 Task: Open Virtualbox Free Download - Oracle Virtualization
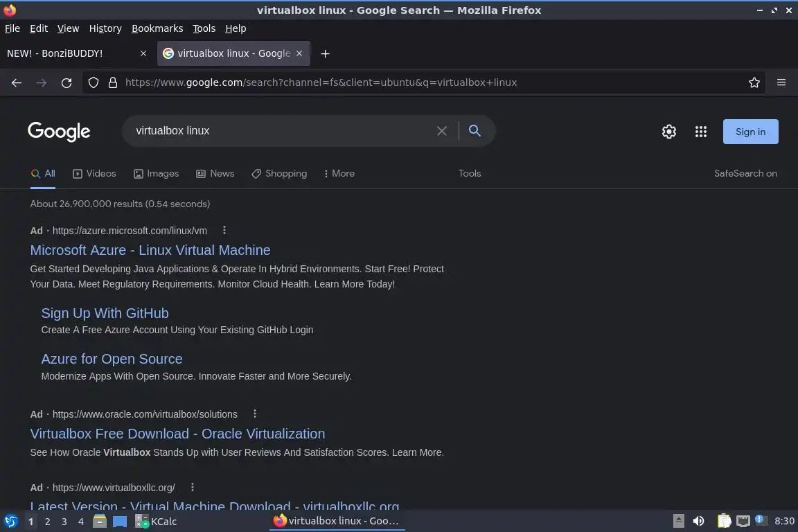[x=177, y=434]
